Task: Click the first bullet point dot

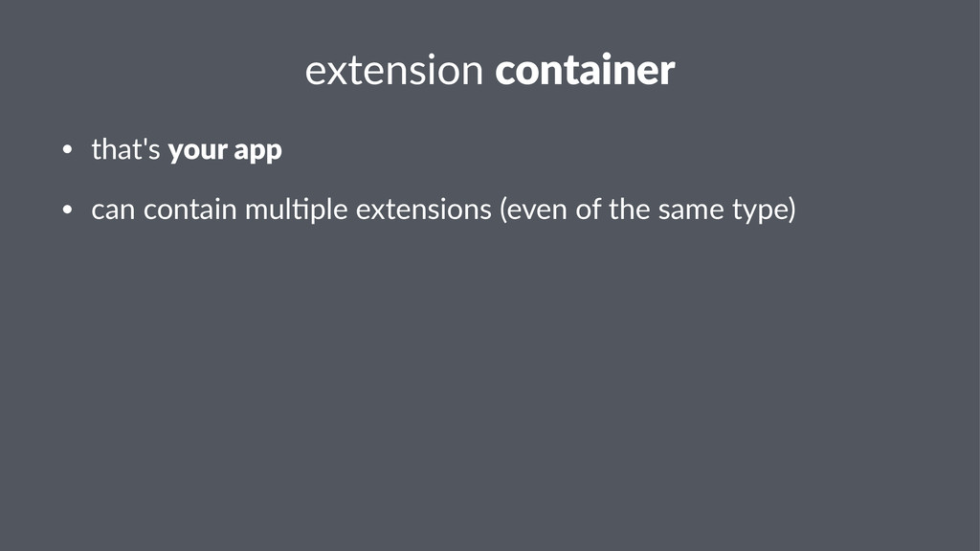Action: click(67, 151)
